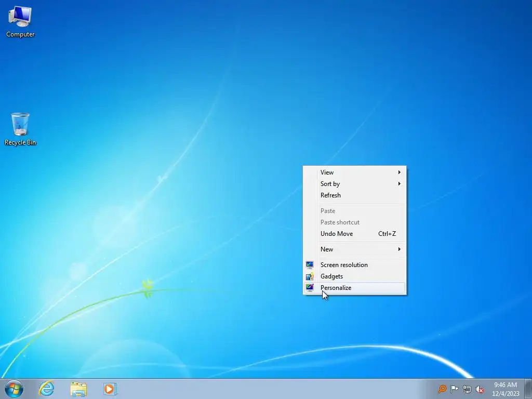The width and height of the screenshot is (532, 399).
Task: Click the Screen resolution monitor icon
Action: 310,265
